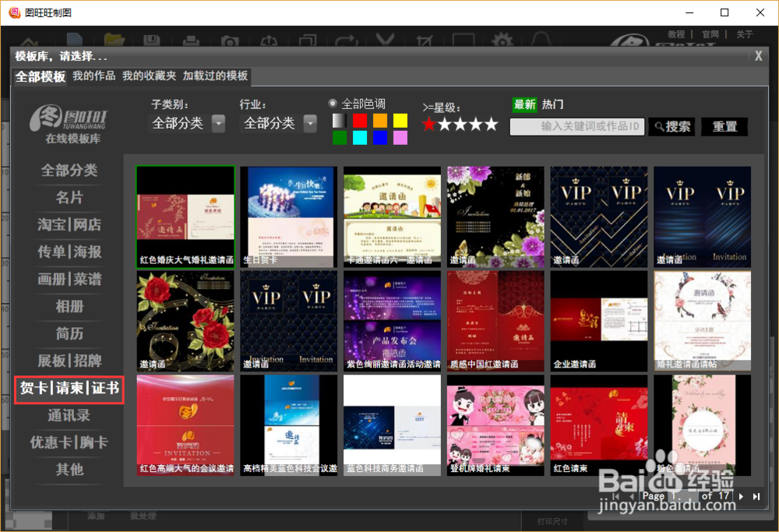779x532 pixels.
Task: Filter by blue color swatch
Action: 380,138
